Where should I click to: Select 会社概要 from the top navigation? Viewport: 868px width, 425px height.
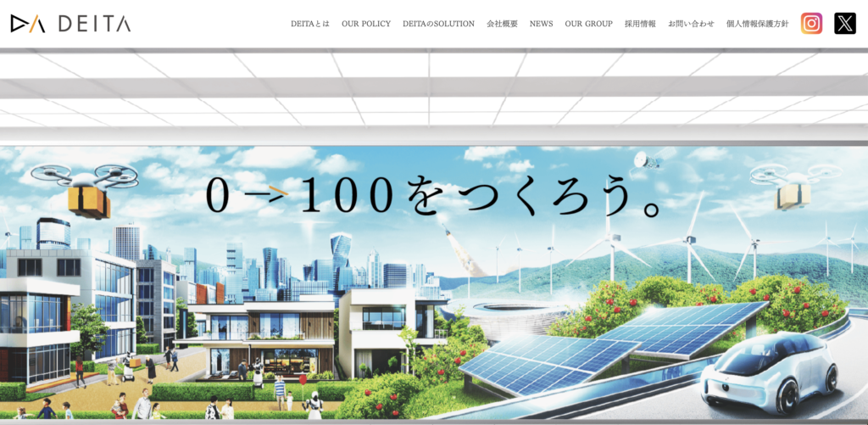[x=502, y=24]
